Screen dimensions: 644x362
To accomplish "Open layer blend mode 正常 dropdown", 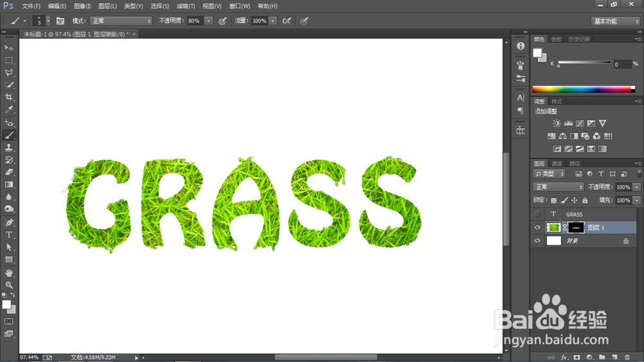I will pyautogui.click(x=558, y=187).
